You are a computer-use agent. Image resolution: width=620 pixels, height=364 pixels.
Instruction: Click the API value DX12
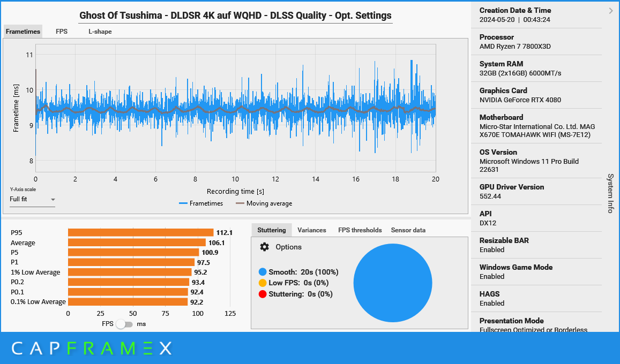click(x=488, y=223)
